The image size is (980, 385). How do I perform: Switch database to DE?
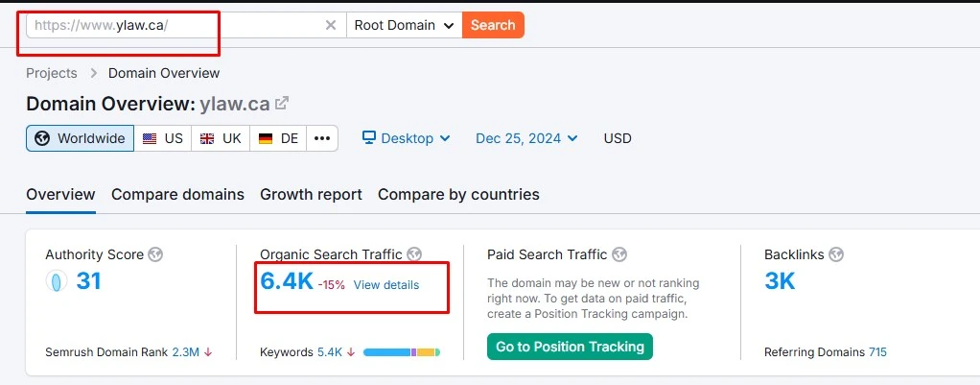[278, 138]
